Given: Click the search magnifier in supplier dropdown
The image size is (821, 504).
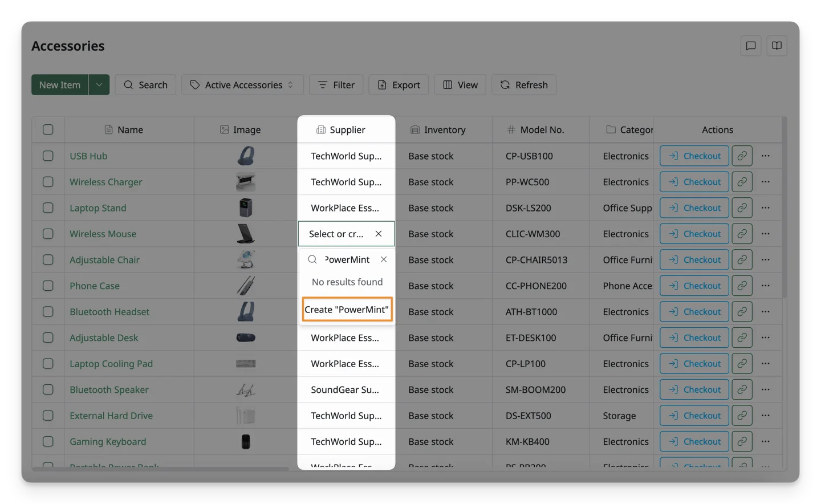Looking at the screenshot, I should [312, 259].
